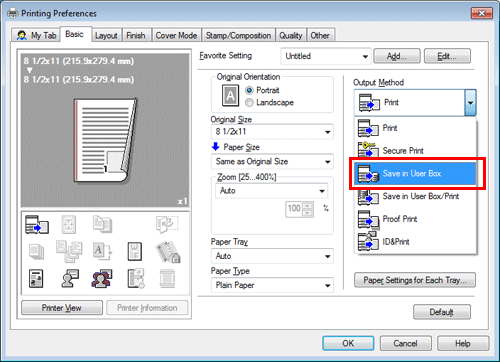
Task: Click print output method icon in summary panel
Action: pyautogui.click(x=37, y=224)
